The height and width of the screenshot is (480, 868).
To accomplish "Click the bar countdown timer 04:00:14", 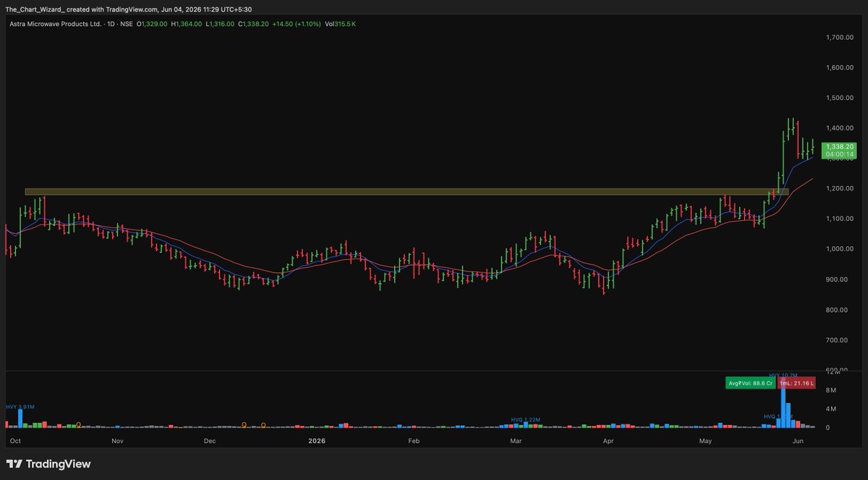I will (x=839, y=154).
